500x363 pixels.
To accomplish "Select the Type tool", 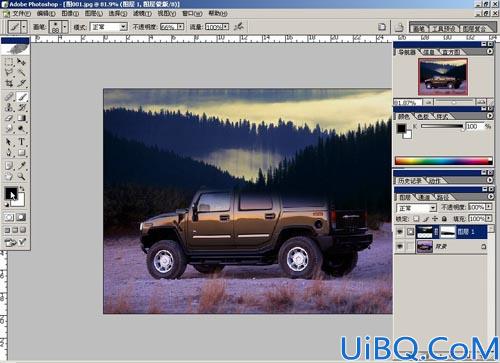I will tap(22, 142).
